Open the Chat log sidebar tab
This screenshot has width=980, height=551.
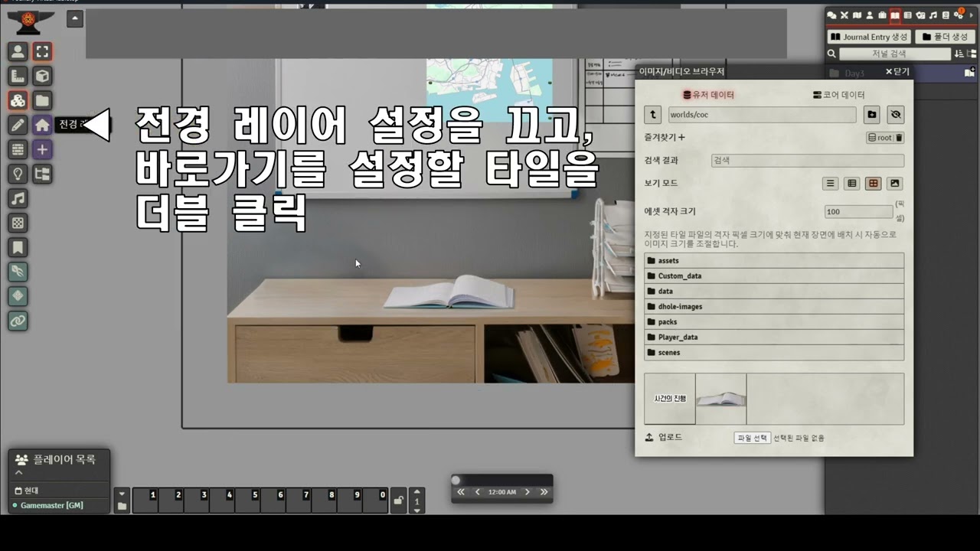click(832, 15)
